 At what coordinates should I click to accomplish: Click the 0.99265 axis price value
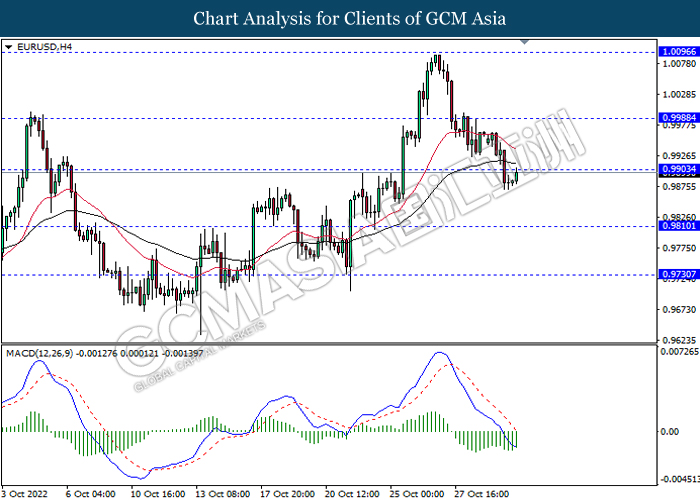tap(679, 156)
